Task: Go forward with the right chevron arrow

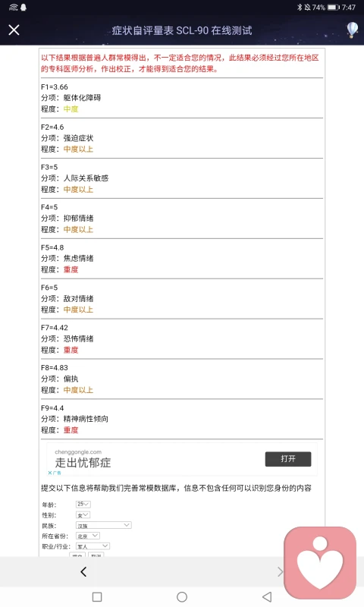Action: tap(280, 572)
